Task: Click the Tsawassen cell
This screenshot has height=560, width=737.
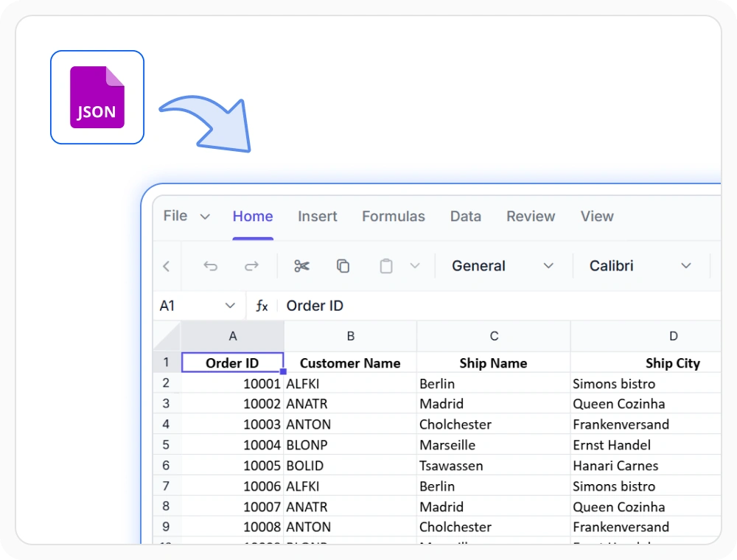Action: (x=494, y=466)
